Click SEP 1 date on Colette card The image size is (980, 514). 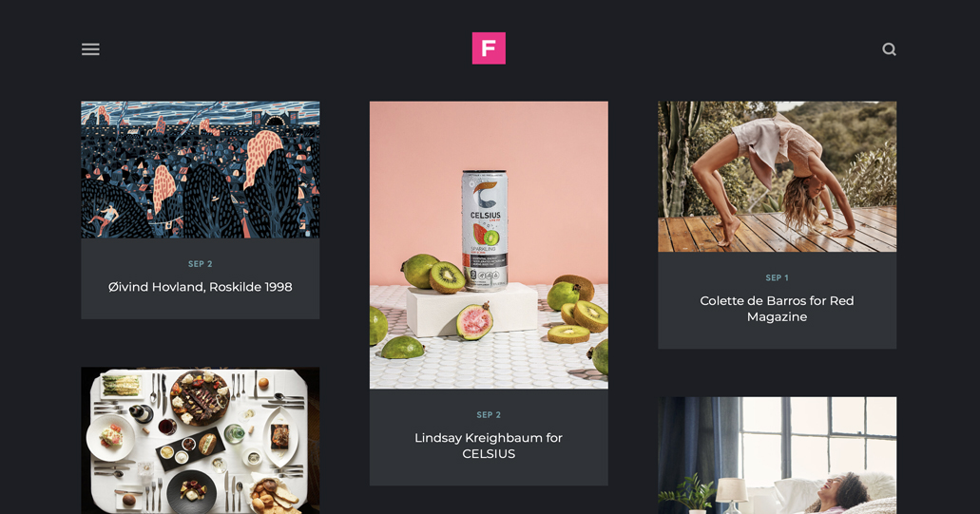(777, 278)
